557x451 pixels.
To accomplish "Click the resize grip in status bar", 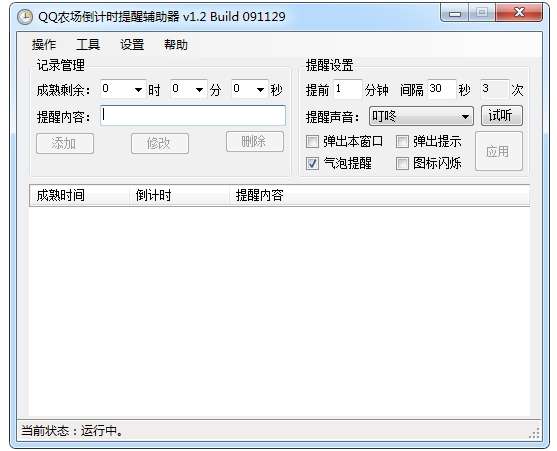I will point(535,433).
